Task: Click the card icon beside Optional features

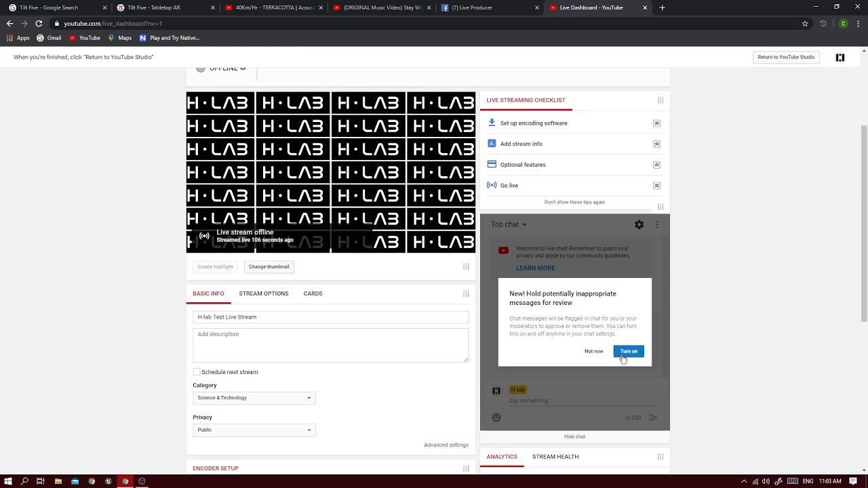Action: [x=492, y=164]
